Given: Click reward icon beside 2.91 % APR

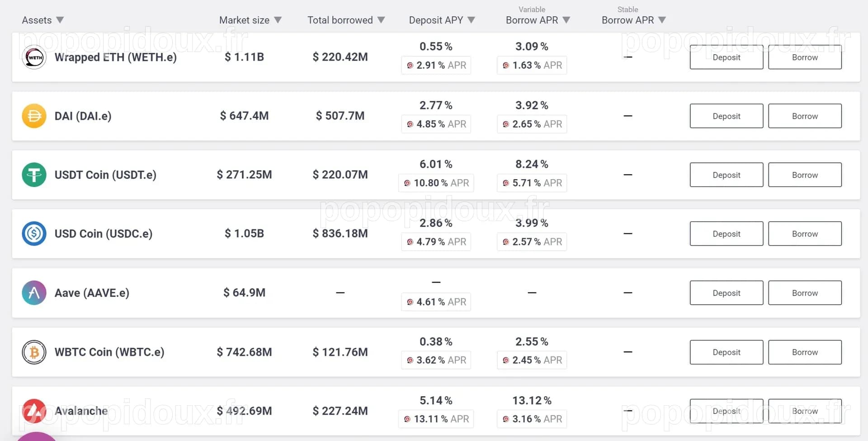Looking at the screenshot, I should 410,66.
